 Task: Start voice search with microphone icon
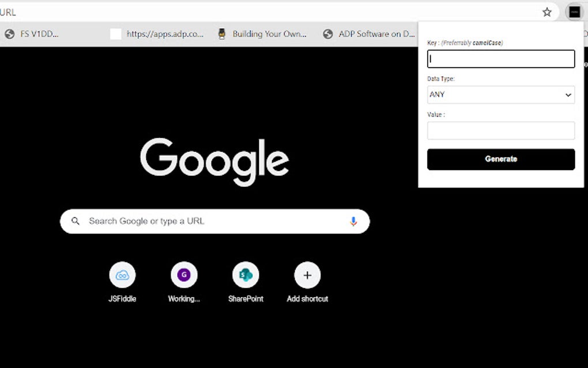[x=353, y=221]
